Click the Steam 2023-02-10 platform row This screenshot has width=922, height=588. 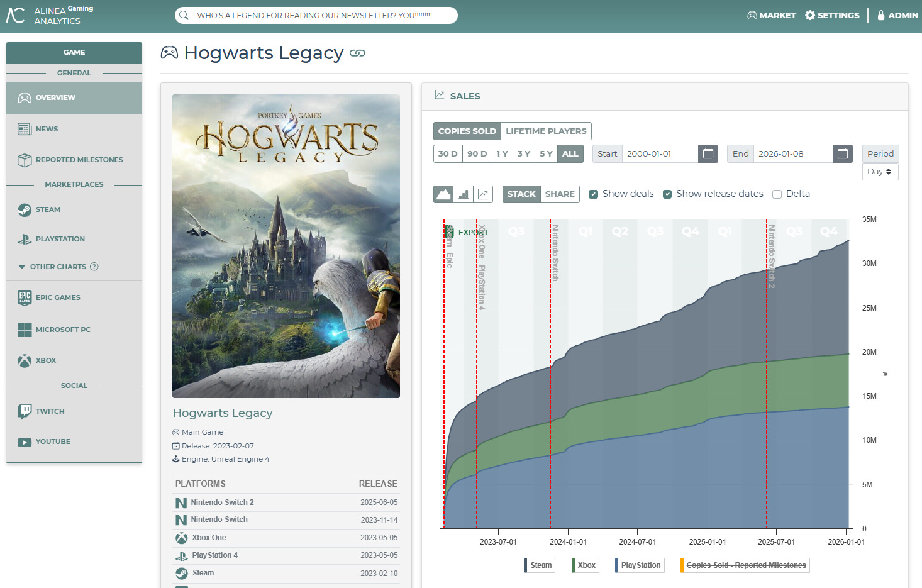(x=286, y=573)
